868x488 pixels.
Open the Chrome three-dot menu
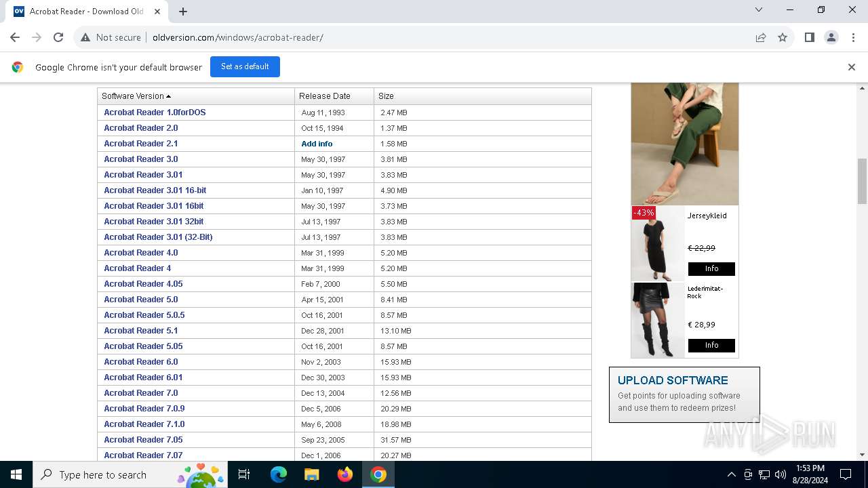coord(852,37)
